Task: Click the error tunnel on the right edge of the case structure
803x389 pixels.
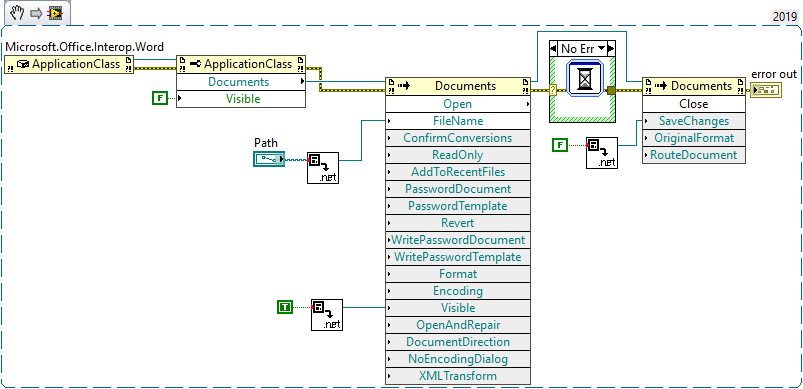Action: click(x=611, y=91)
